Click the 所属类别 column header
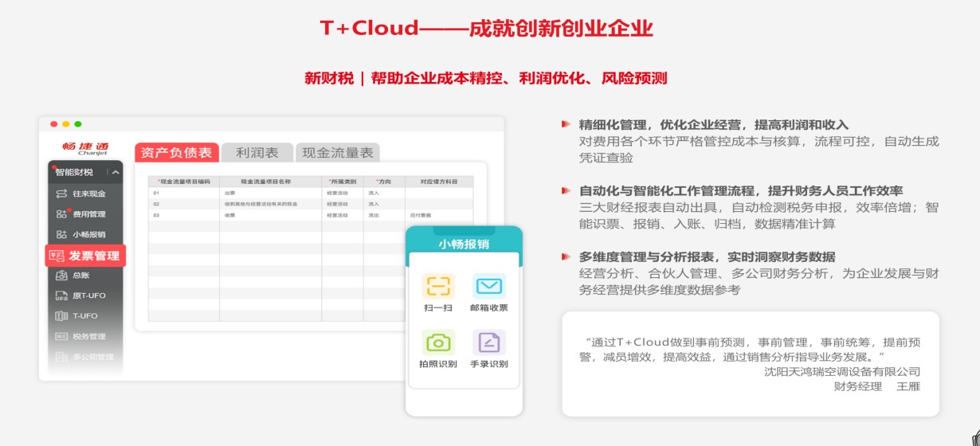Screen dimensions: 980x446 343,182
